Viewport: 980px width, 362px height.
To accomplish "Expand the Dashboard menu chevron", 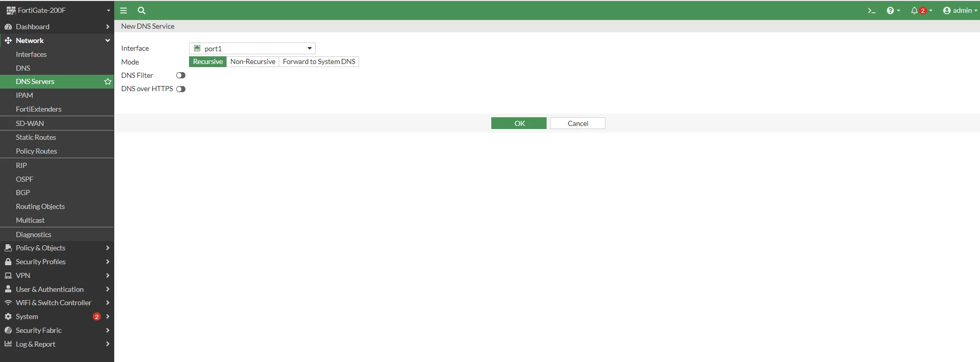I will 108,27.
